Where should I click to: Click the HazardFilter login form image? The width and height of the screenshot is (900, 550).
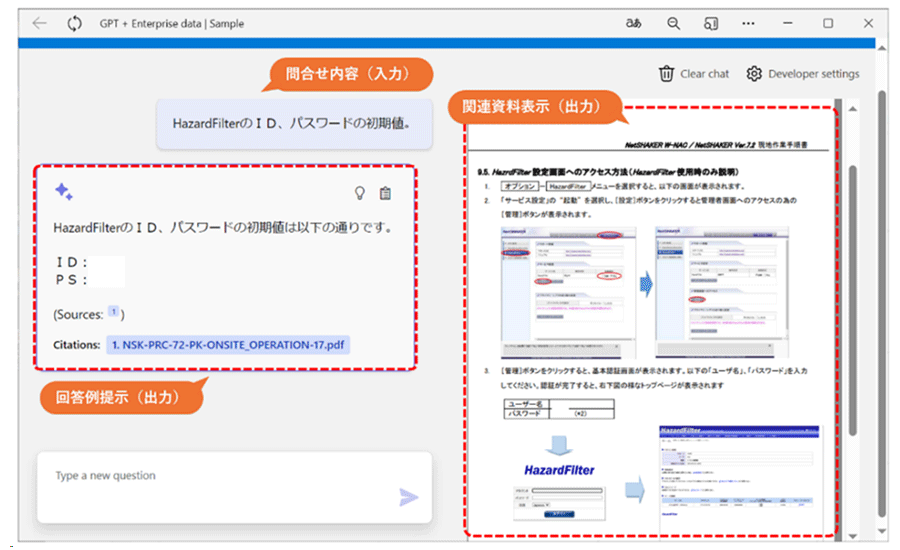click(559, 502)
